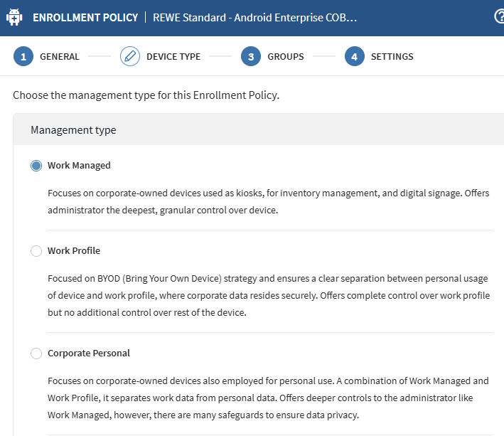Choose the Work Profile radio button
The height and width of the screenshot is (436, 504).
coord(36,251)
